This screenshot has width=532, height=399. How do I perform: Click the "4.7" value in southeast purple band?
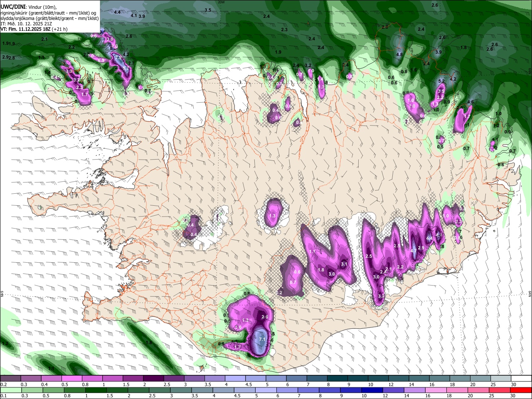pyautogui.click(x=413, y=251)
